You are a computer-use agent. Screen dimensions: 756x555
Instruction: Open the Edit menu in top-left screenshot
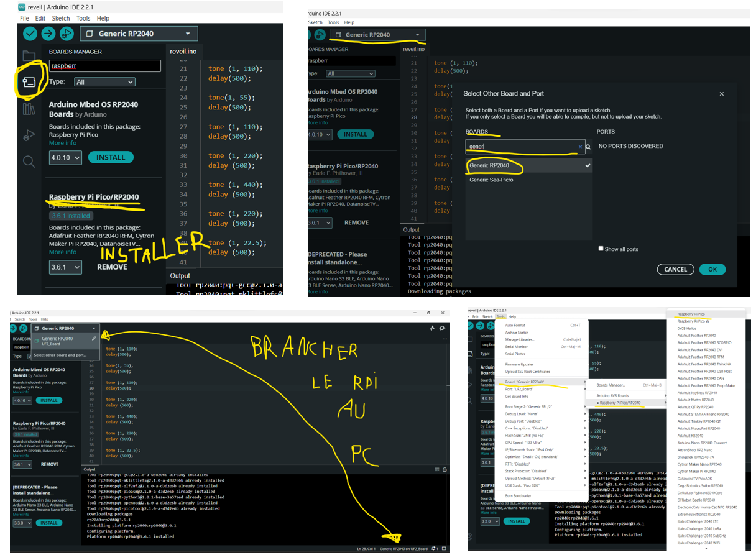click(x=40, y=19)
